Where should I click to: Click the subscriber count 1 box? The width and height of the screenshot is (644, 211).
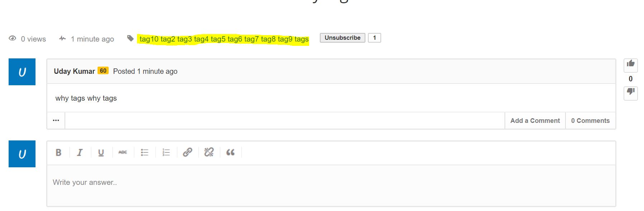pos(374,38)
